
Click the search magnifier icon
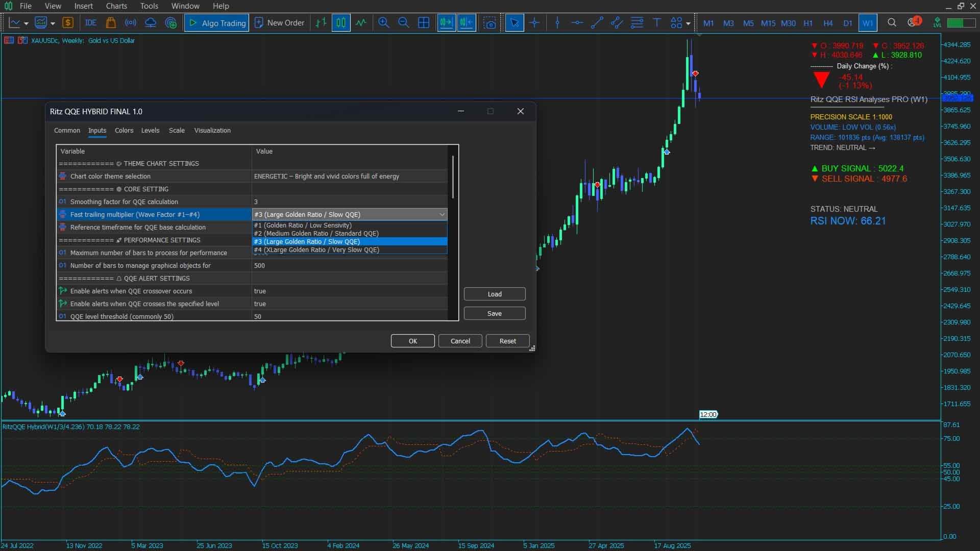892,23
